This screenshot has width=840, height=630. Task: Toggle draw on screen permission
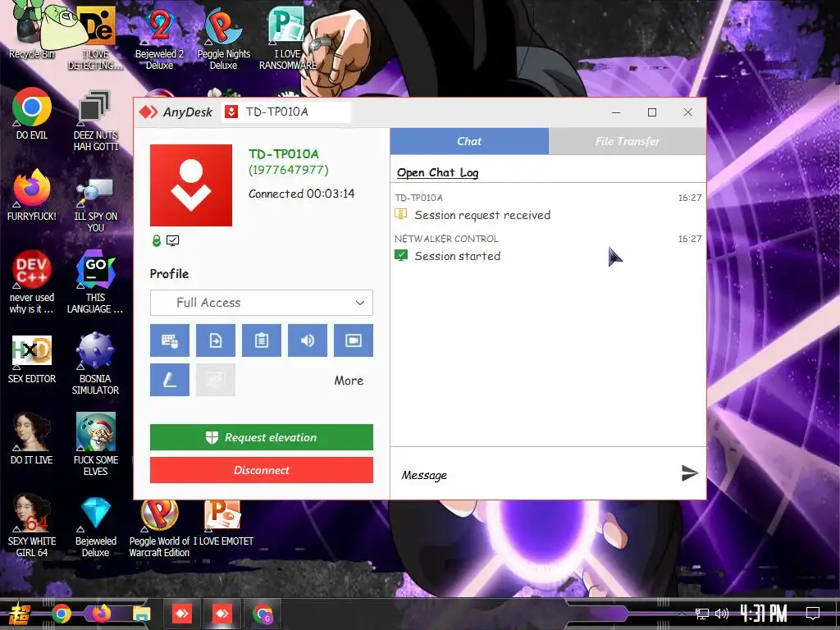(169, 380)
